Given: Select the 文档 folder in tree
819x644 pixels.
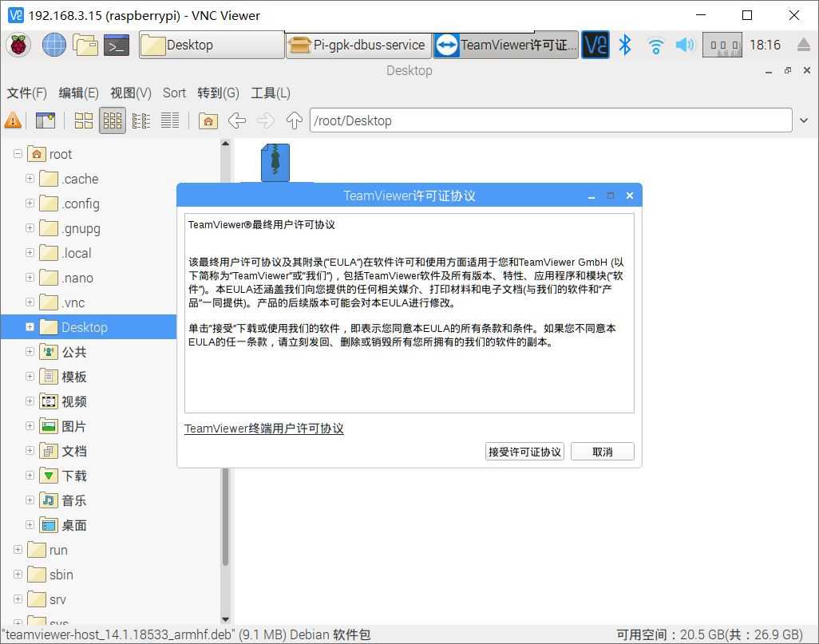Looking at the screenshot, I should point(63,451).
